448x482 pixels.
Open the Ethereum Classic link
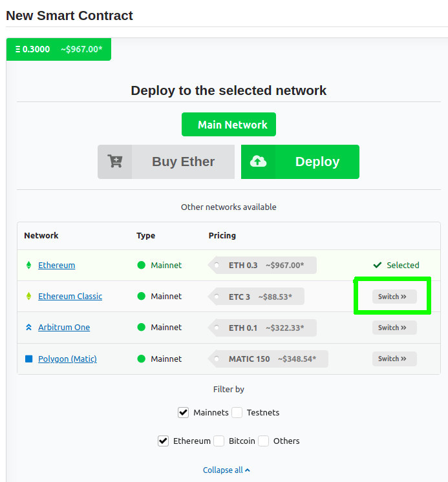point(70,296)
